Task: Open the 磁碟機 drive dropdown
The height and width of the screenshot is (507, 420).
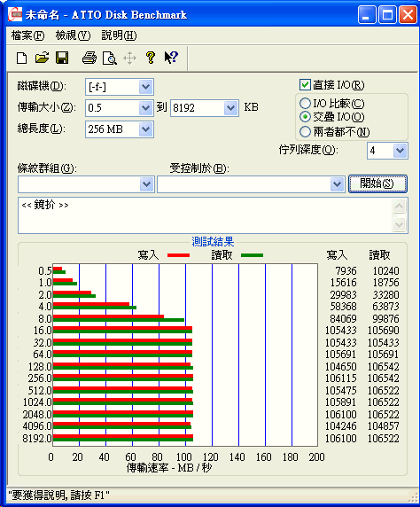Action: point(146,87)
